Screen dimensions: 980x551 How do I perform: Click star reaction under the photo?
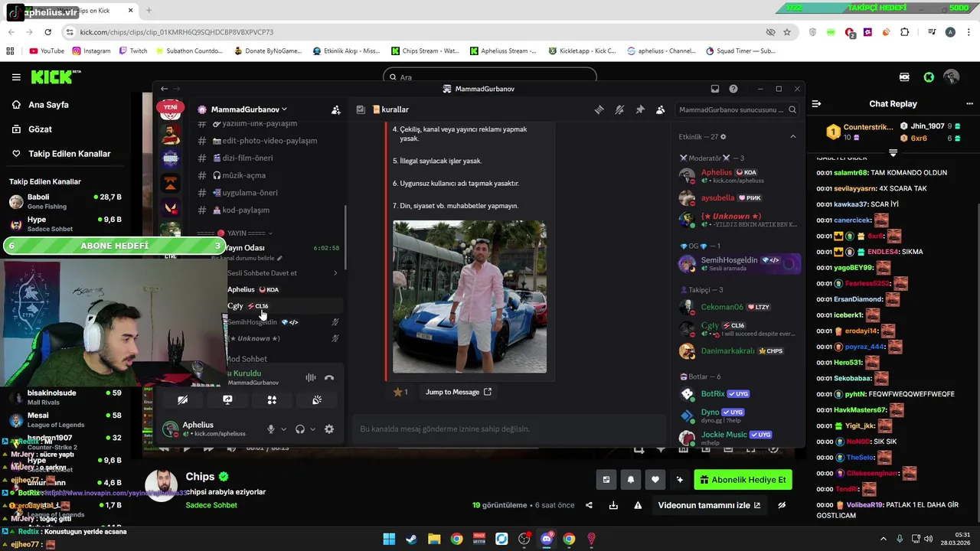click(401, 392)
